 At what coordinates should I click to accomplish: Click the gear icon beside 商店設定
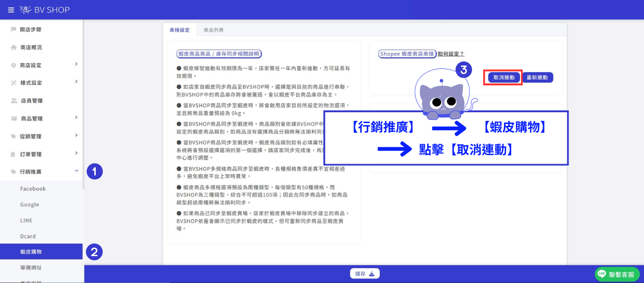tap(13, 65)
